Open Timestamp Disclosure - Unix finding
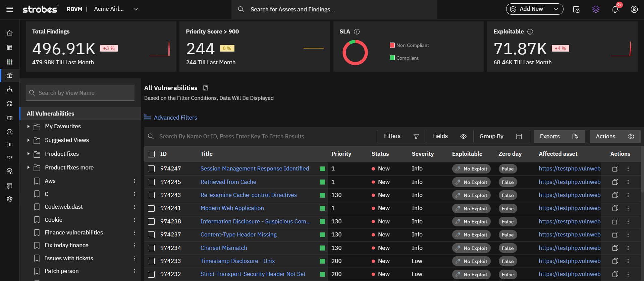The image size is (644, 281). pos(237,261)
